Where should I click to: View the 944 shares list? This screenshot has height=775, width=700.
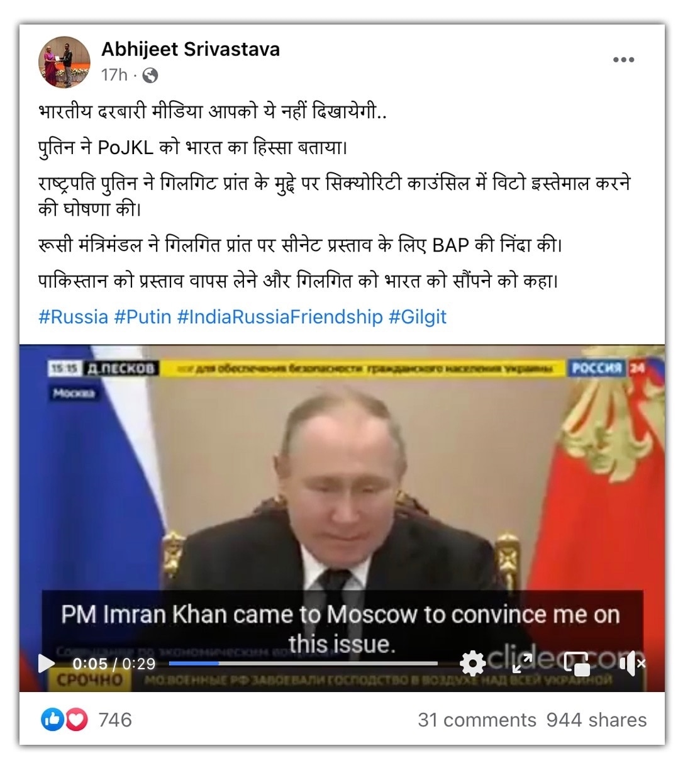pyautogui.click(x=596, y=720)
